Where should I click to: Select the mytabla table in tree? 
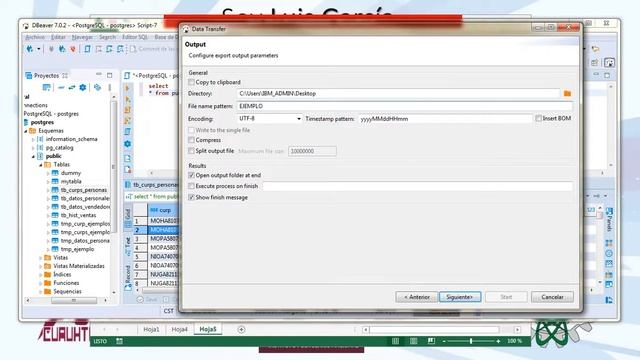pyautogui.click(x=71, y=182)
